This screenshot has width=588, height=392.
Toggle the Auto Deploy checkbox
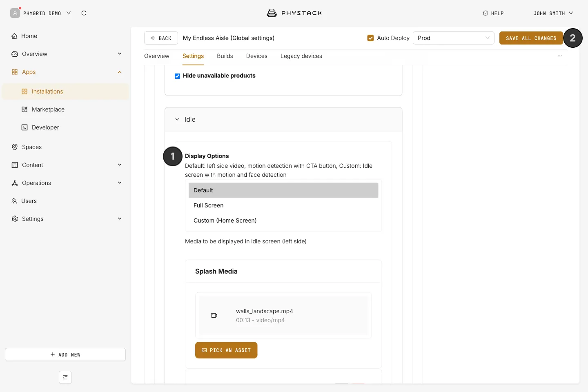[371, 38]
